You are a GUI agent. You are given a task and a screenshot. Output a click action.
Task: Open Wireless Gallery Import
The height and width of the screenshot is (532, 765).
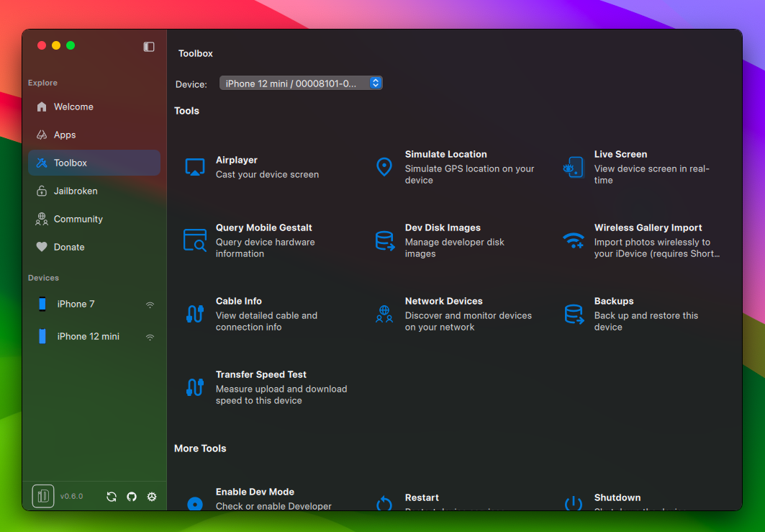(x=646, y=240)
